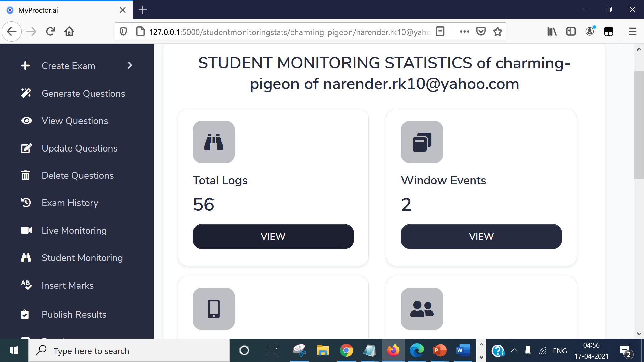Select Student Monitoring in sidebar

[x=82, y=258]
